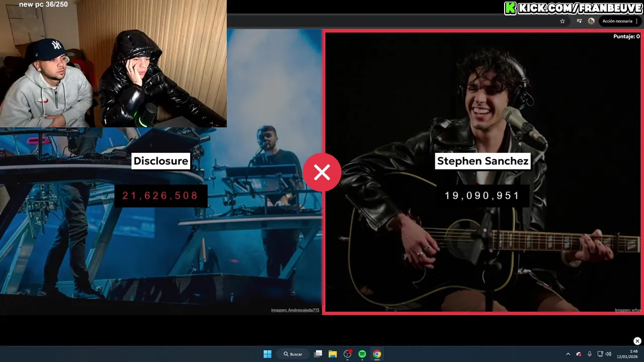Expand the hidden system tray icons chevron

click(568, 354)
